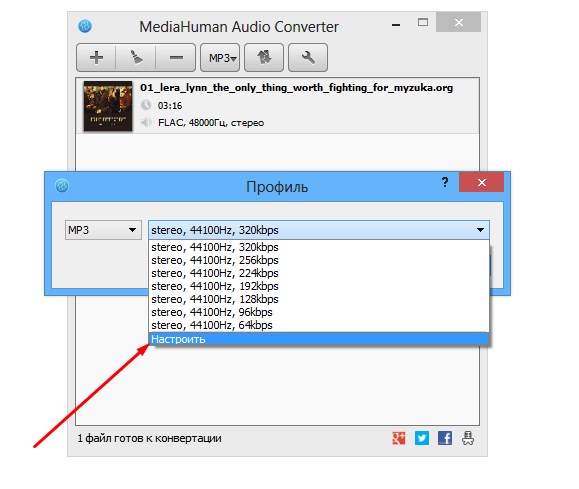Open the MP3 format toolbar dropdown

click(220, 58)
